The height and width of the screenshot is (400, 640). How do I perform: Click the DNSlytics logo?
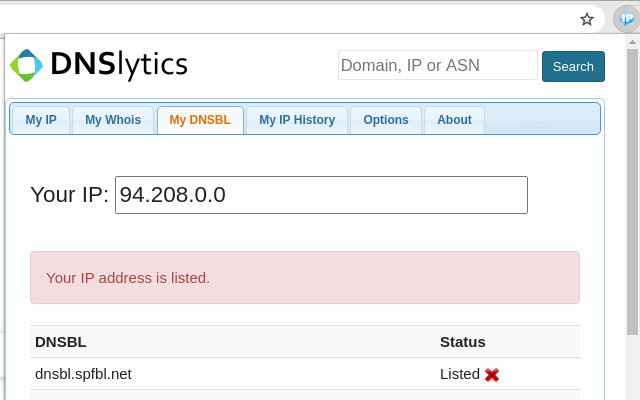click(x=99, y=66)
